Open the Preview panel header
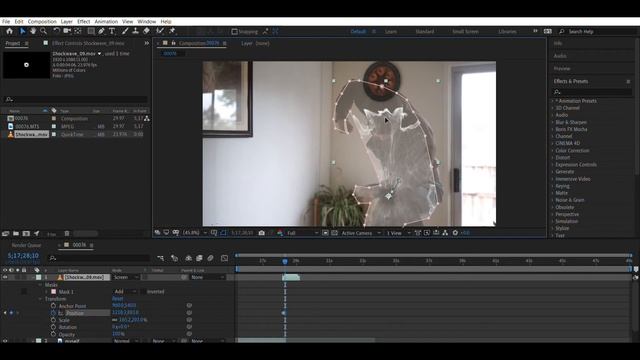The width and height of the screenshot is (640, 360). (x=562, y=69)
